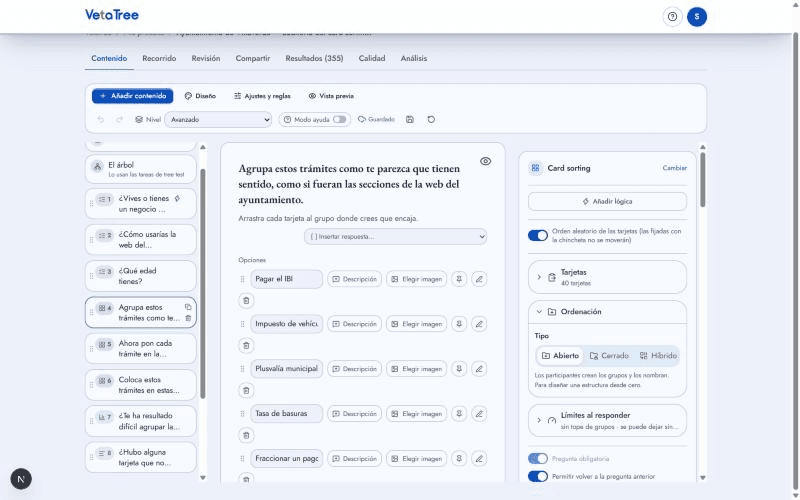This screenshot has height=500, width=800.
Task: Toggle Permitir volver a la pregunta anterior
Action: (538, 477)
